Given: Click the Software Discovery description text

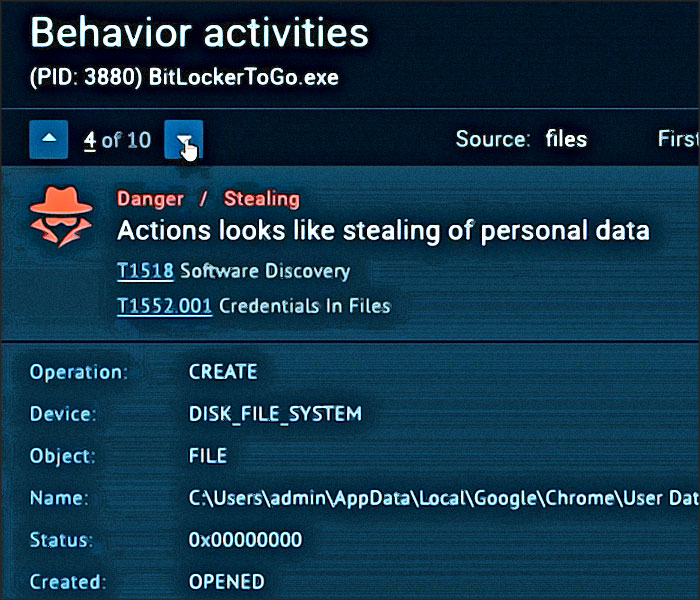Looking at the screenshot, I should (265, 271).
